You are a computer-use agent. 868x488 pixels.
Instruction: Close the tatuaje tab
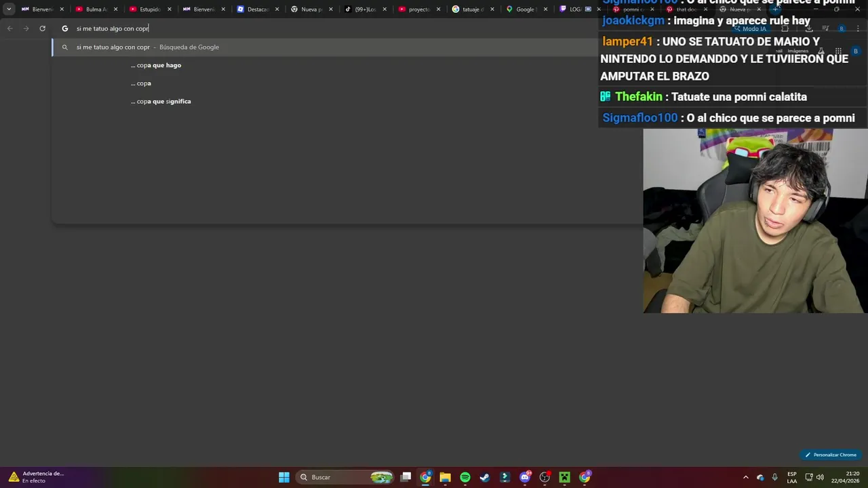[492, 9]
